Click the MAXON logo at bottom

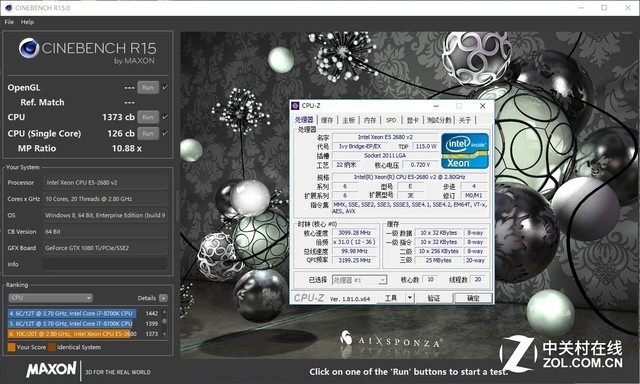tap(51, 370)
